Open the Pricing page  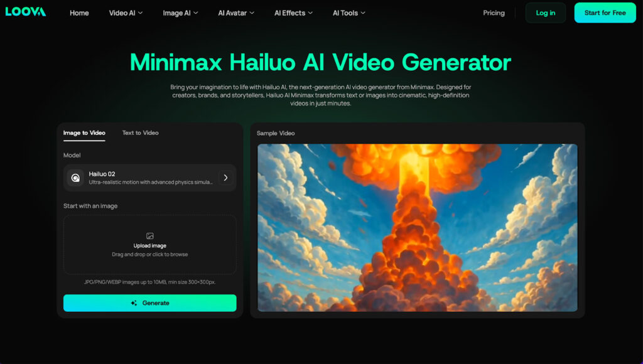pos(494,13)
